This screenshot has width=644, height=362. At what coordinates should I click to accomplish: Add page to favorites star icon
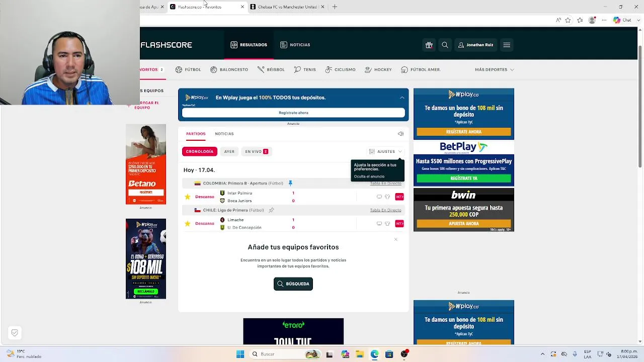[x=568, y=20]
